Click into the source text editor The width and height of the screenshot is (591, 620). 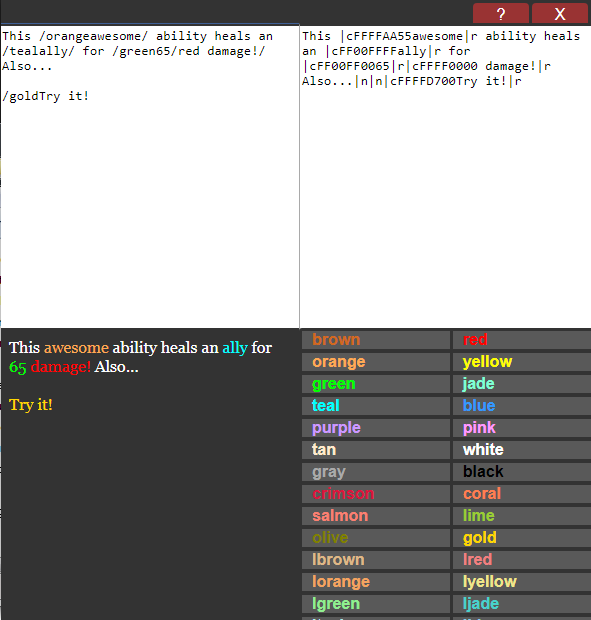tap(150, 176)
